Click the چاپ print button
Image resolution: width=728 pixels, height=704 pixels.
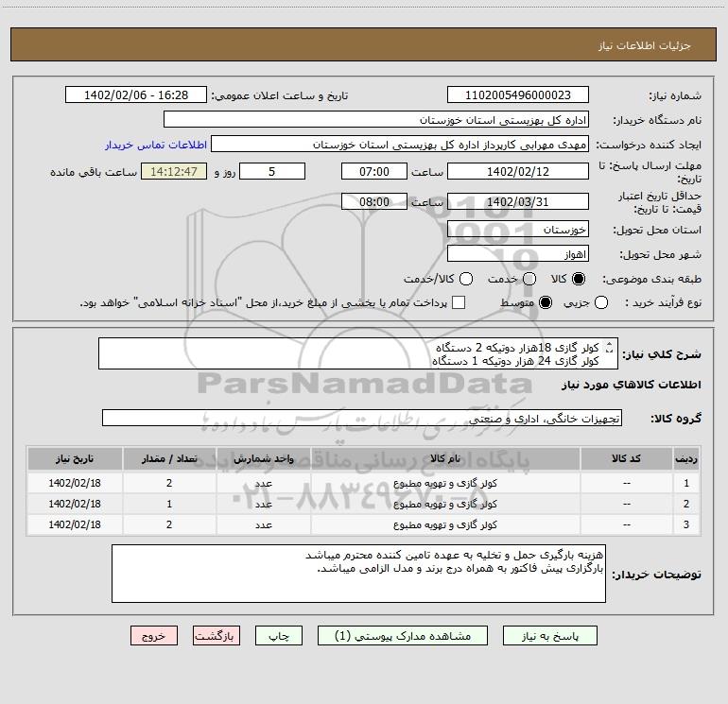279,636
